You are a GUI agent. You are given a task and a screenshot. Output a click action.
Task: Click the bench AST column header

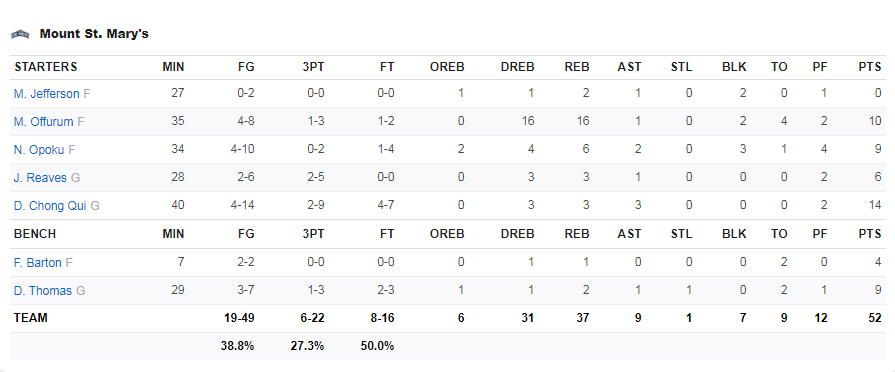click(629, 234)
